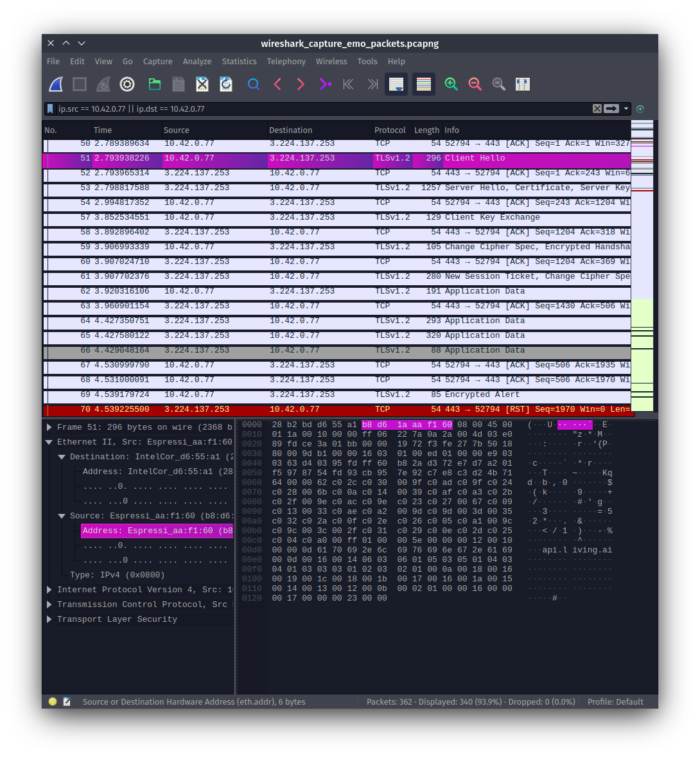Open the Telephony menu
This screenshot has width=700, height=758.
coord(286,62)
